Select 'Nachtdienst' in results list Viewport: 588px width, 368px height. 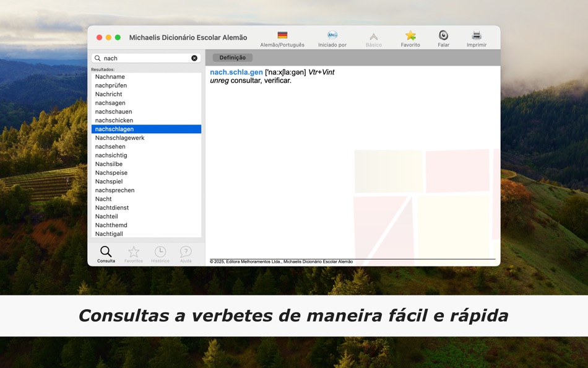[x=146, y=208]
